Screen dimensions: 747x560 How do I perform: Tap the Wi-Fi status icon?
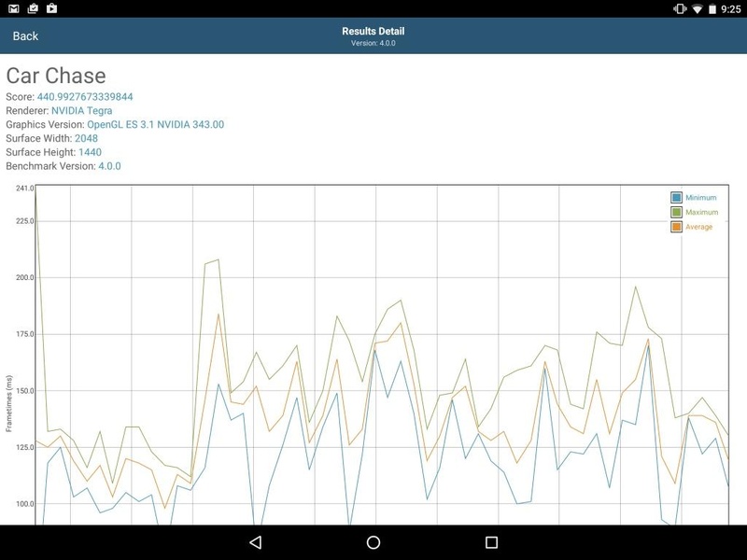pos(697,9)
